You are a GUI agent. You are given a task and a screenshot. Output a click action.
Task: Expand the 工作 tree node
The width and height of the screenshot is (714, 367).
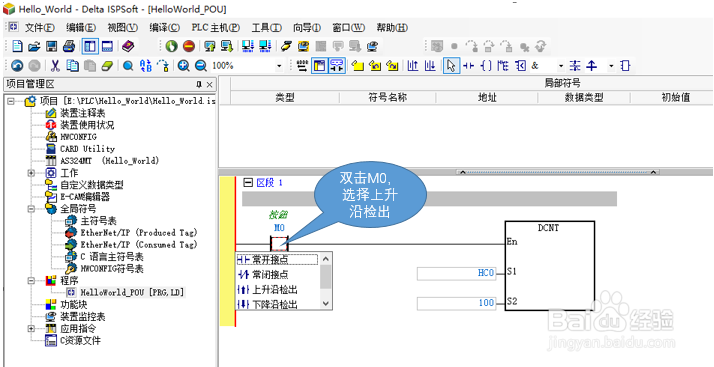pyautogui.click(x=31, y=173)
